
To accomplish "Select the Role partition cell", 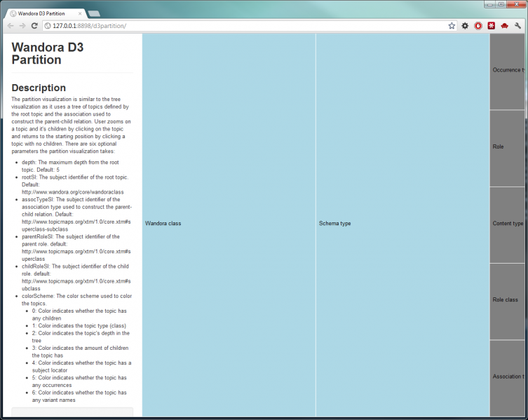I will [508, 148].
